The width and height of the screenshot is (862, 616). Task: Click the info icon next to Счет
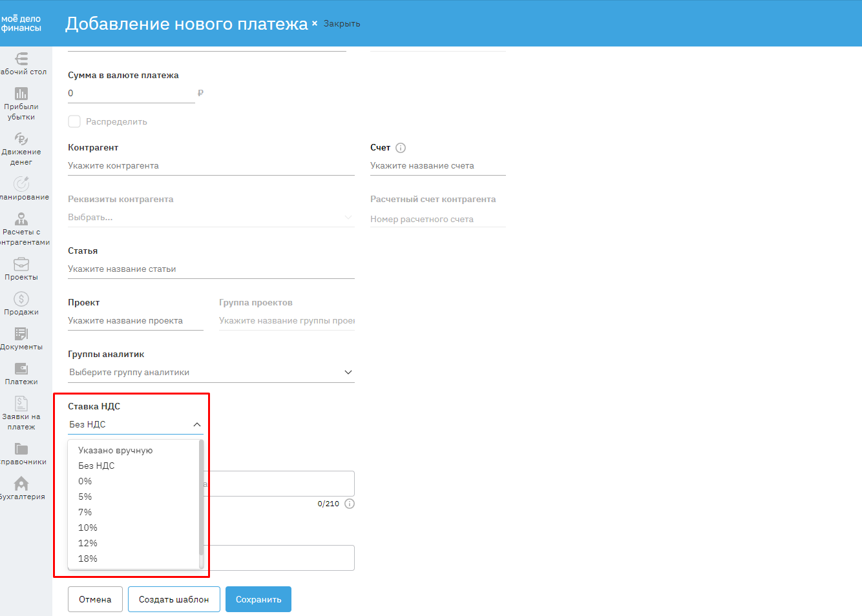pyautogui.click(x=401, y=148)
